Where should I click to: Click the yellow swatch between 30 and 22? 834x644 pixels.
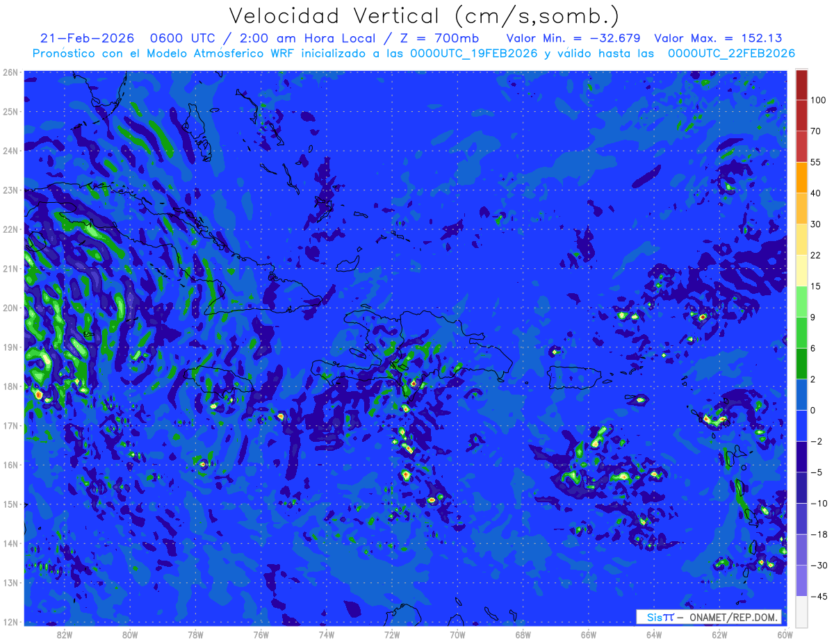click(801, 239)
